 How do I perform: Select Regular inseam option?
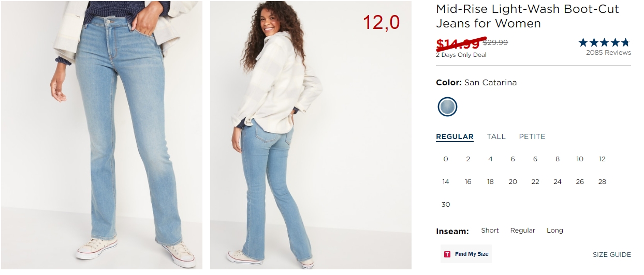pos(523,231)
